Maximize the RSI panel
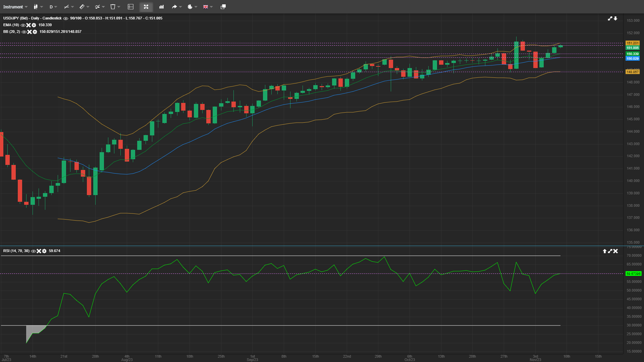The width and height of the screenshot is (644, 362). coord(610,251)
